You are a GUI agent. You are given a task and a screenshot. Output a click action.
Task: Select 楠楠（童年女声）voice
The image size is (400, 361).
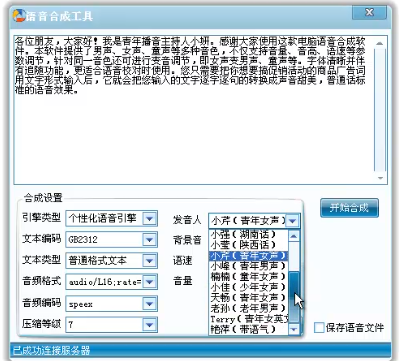249,277
